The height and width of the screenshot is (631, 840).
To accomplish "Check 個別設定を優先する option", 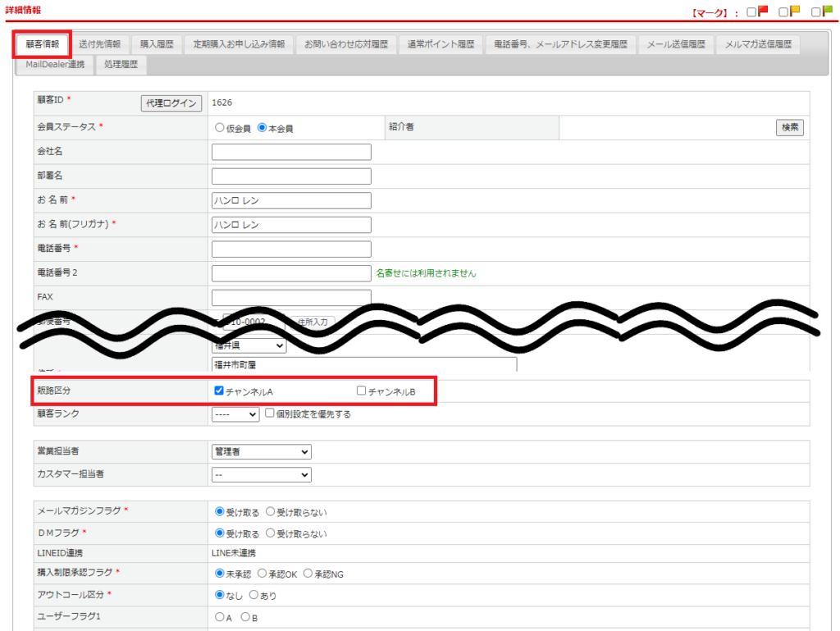I will coord(269,414).
